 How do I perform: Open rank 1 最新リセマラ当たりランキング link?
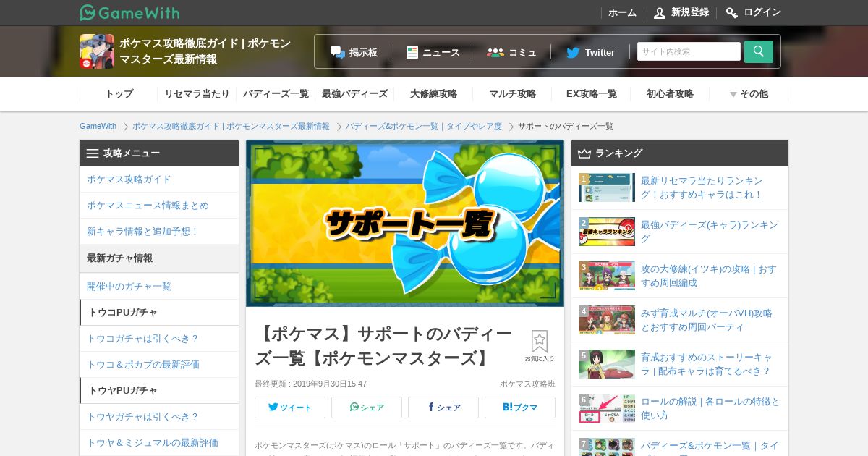point(702,187)
